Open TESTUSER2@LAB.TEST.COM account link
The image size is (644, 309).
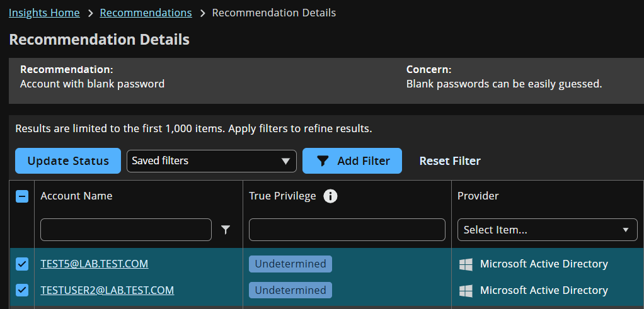tap(107, 291)
